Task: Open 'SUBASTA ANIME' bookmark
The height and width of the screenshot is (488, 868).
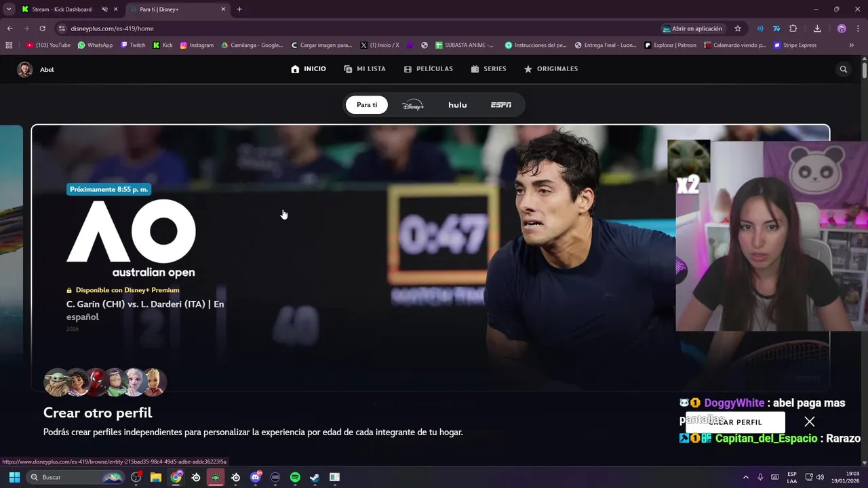Action: [465, 45]
